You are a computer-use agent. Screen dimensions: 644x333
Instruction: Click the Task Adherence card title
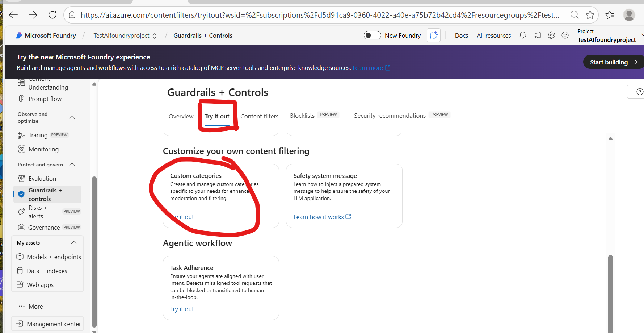[x=192, y=268]
